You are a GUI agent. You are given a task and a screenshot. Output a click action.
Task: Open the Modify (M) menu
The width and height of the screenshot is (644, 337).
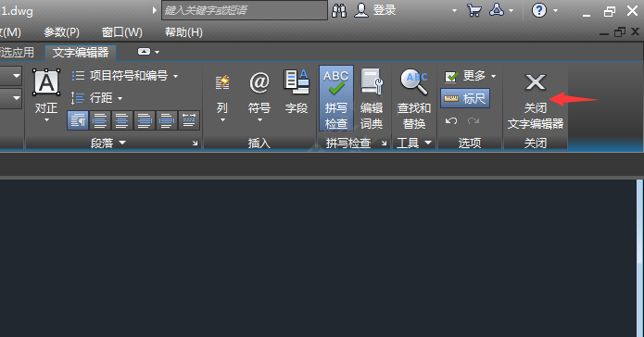click(10, 32)
